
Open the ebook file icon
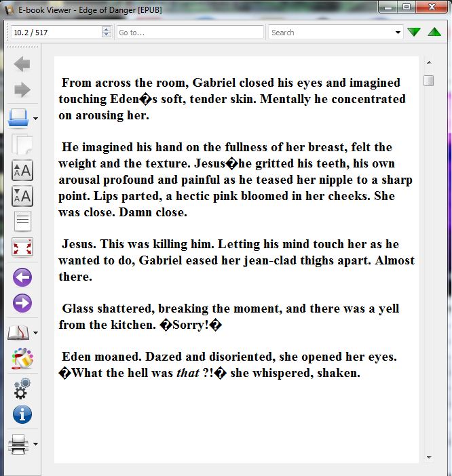(18, 118)
